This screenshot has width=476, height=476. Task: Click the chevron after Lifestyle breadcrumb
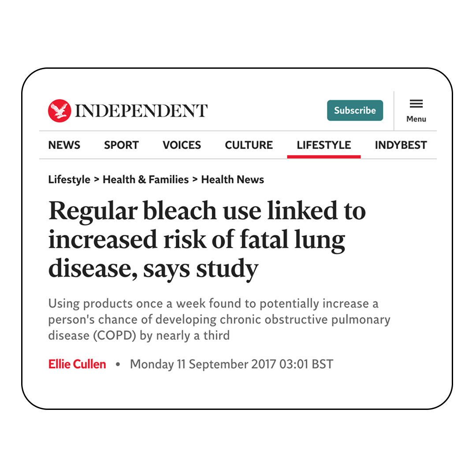pos(97,180)
